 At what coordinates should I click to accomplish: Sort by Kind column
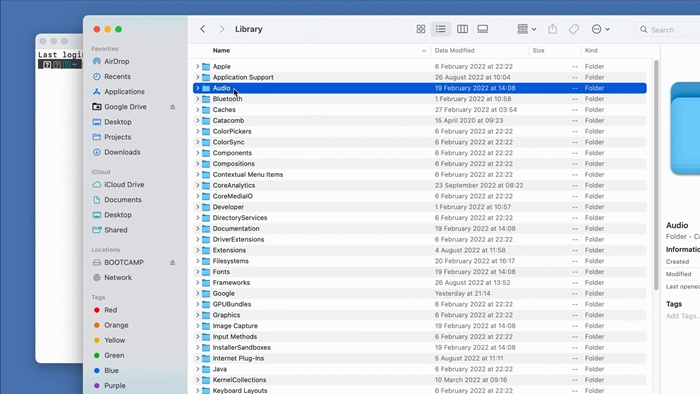click(x=591, y=50)
